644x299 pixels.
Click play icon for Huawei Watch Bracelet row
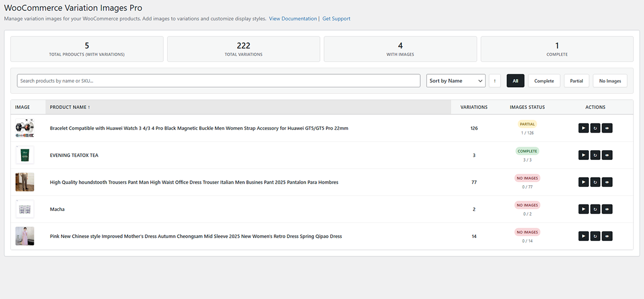[583, 128]
